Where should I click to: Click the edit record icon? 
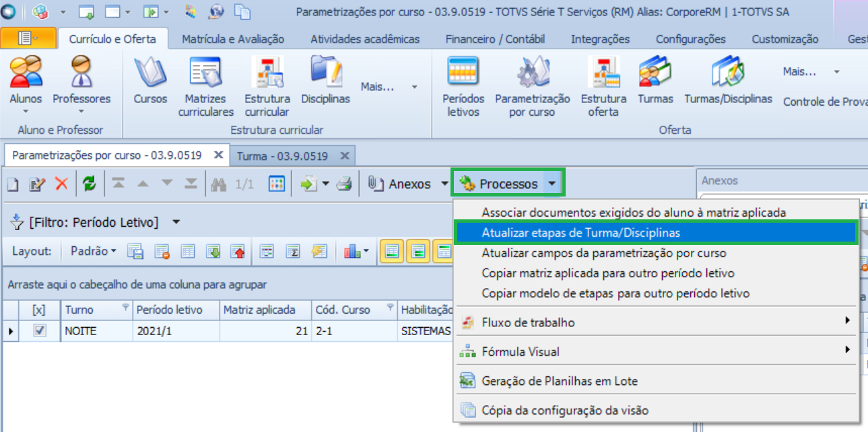38,184
